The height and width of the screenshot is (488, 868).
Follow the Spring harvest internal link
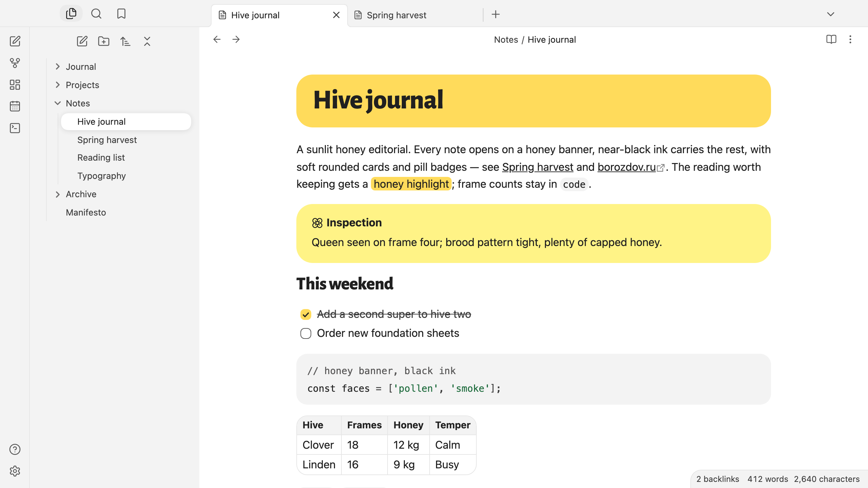point(537,167)
